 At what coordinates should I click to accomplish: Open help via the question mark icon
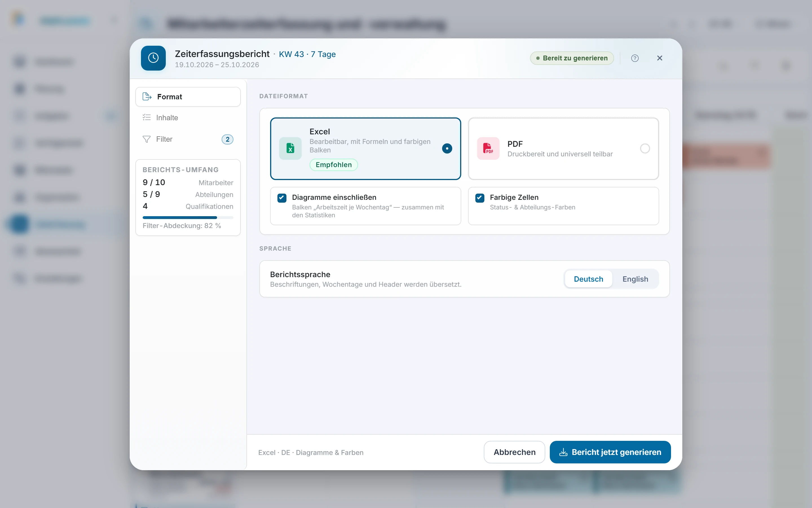pyautogui.click(x=634, y=58)
